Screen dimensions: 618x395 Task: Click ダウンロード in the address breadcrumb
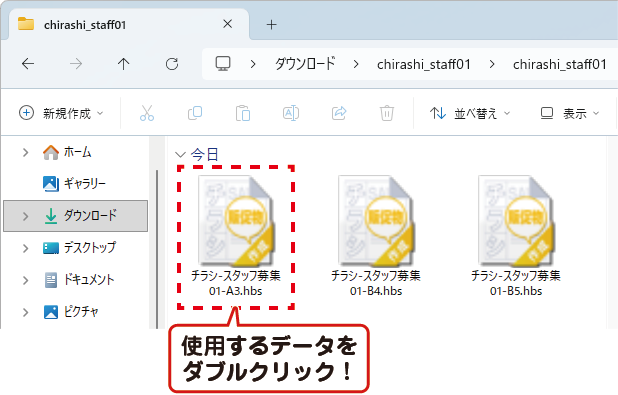pos(305,63)
